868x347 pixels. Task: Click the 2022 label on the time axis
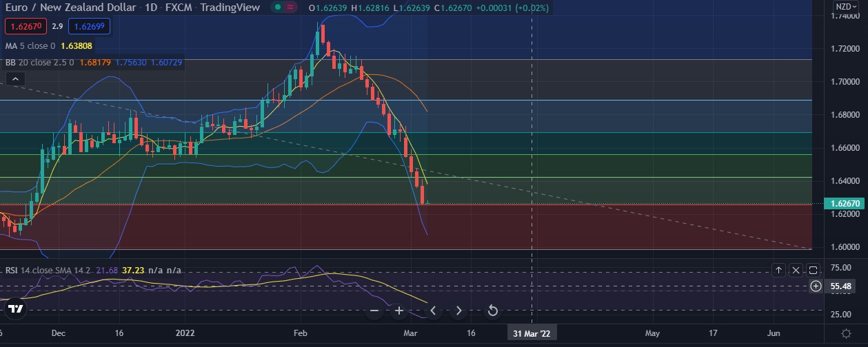[185, 333]
